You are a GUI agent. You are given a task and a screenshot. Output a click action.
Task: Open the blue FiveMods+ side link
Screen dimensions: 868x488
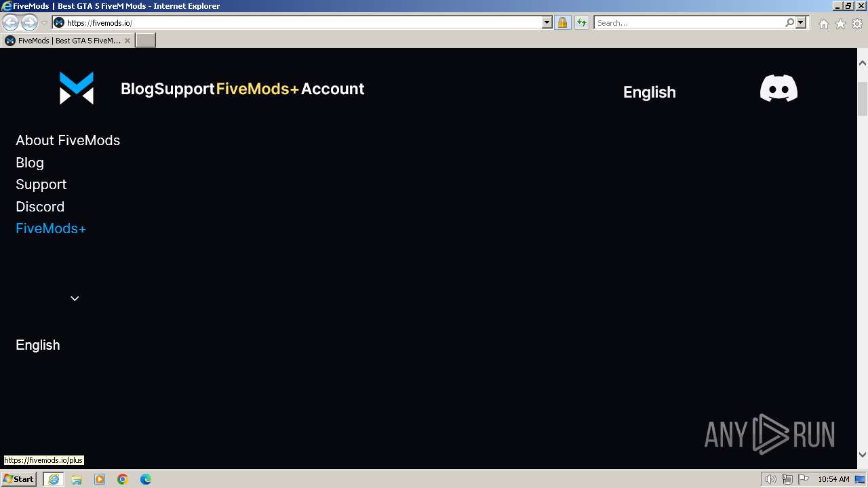pyautogui.click(x=51, y=228)
